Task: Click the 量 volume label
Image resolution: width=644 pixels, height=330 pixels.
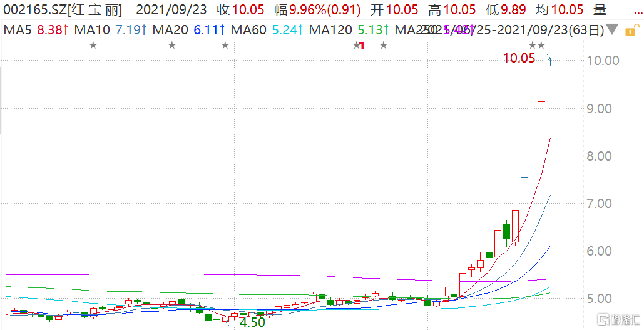Action: (x=600, y=10)
